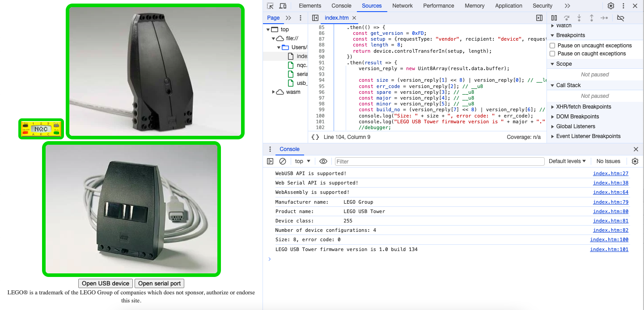Collapse the top frame node
The width and height of the screenshot is (644, 310).
tap(268, 29)
